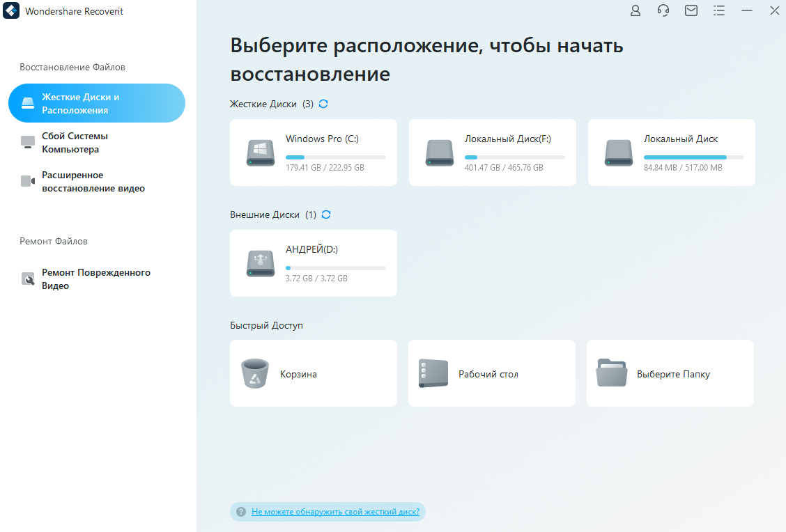Click the desktop icon for Рабочий стол
786x532 pixels.
433,373
